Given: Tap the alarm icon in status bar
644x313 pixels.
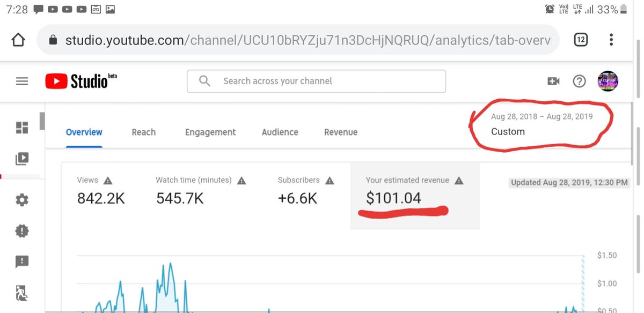Looking at the screenshot, I should tap(550, 9).
